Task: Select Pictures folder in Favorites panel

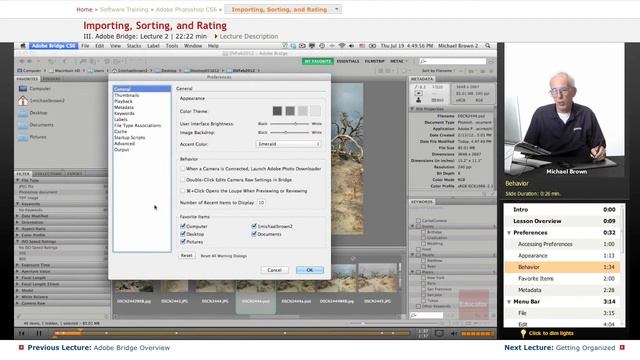Action: pos(23,137)
